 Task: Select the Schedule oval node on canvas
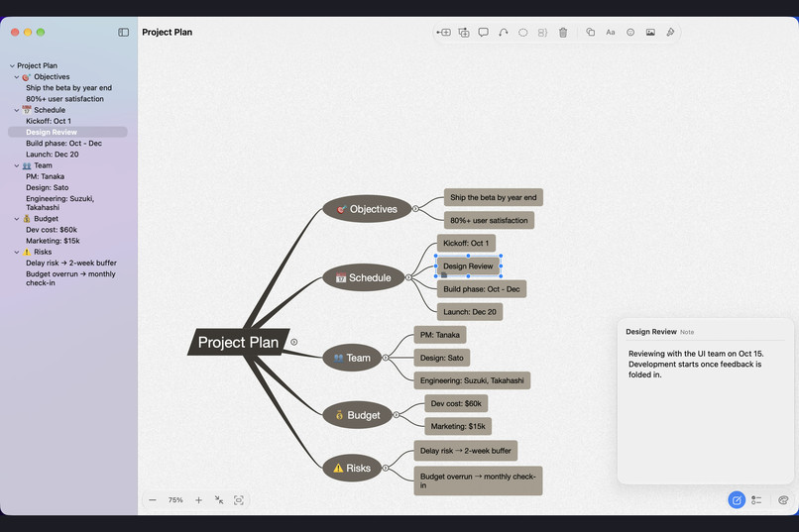(x=364, y=277)
